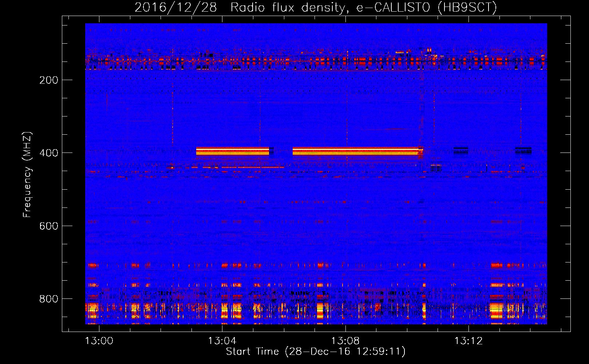
Task: Click the 600 frequency tick label
Action: tap(49, 226)
